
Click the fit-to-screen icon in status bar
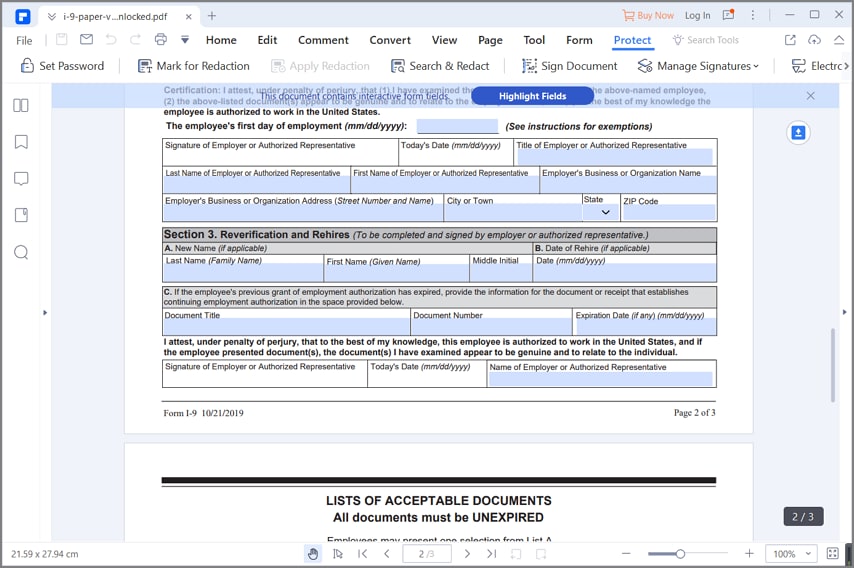point(833,554)
